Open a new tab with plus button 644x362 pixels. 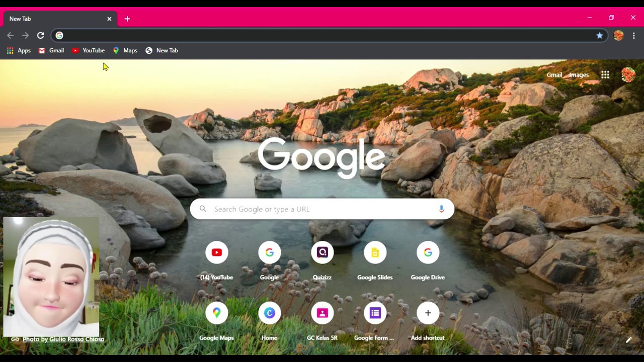pos(127,19)
